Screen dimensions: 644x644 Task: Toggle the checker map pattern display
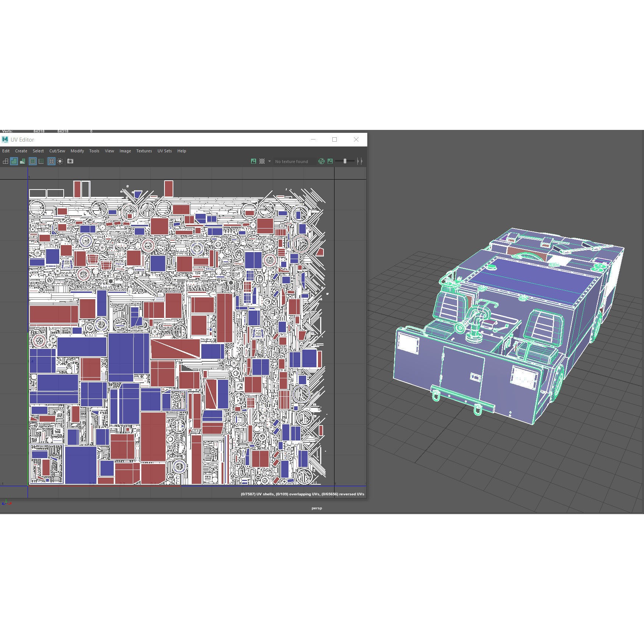tap(261, 161)
